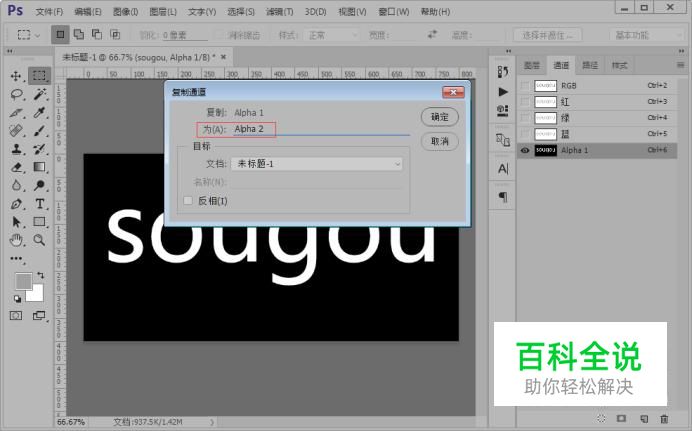Reset default foreground and background colors
The image size is (692, 431).
coord(17,299)
